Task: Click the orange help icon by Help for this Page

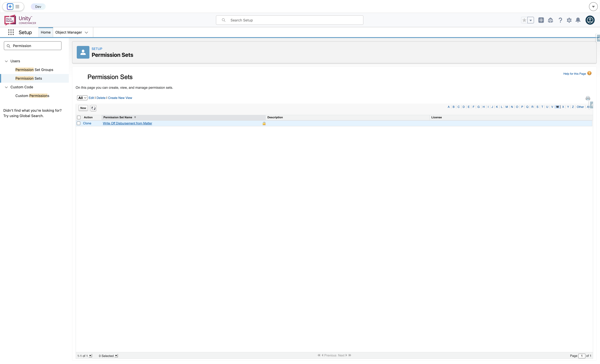Action: pyautogui.click(x=589, y=73)
